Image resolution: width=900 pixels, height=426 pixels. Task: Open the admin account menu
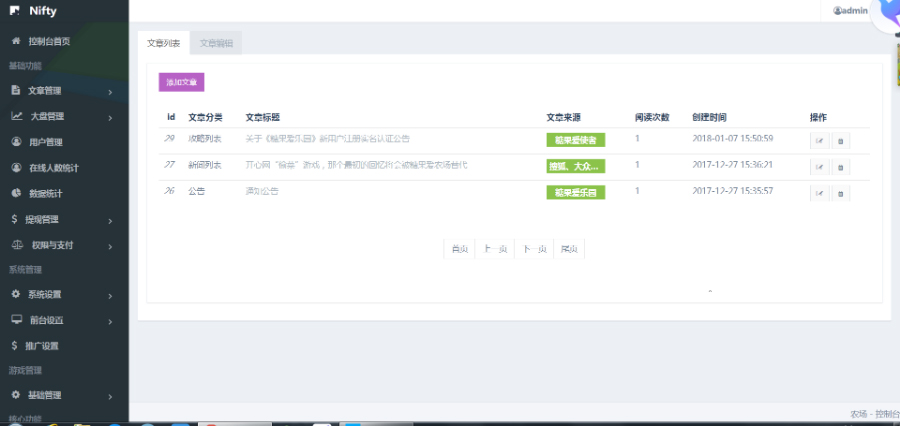point(851,11)
